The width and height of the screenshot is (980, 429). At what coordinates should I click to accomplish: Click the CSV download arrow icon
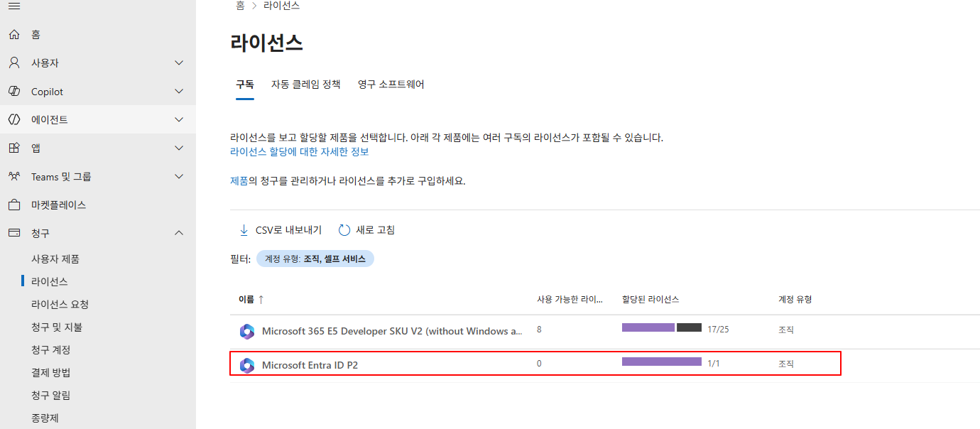(x=244, y=230)
